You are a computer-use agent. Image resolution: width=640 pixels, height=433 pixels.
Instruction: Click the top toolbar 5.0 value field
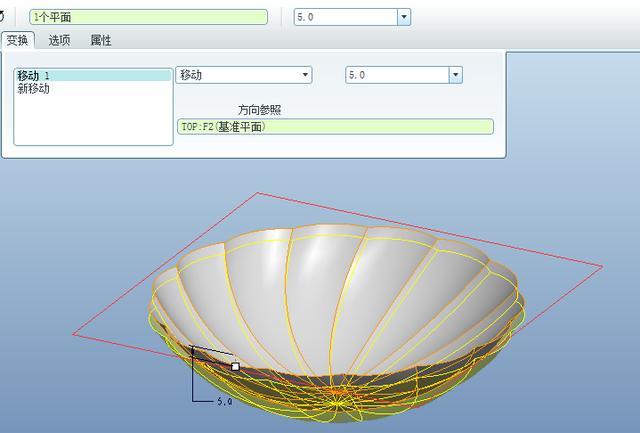(x=345, y=17)
